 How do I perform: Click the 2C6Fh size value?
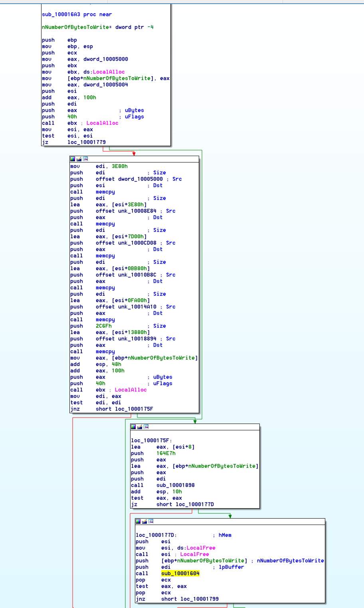[103, 326]
